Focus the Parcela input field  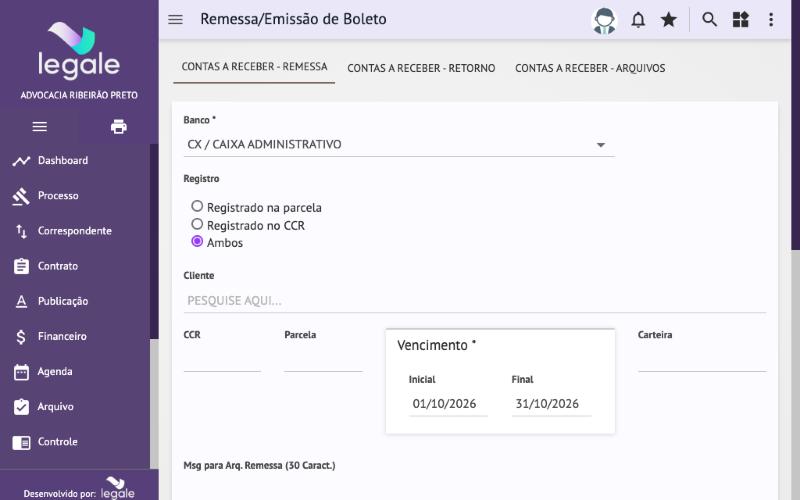pos(323,361)
